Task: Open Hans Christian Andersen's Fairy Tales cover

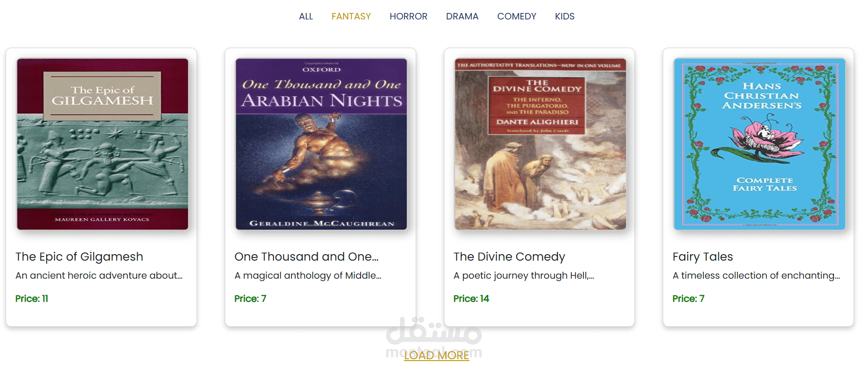Action: click(x=759, y=144)
